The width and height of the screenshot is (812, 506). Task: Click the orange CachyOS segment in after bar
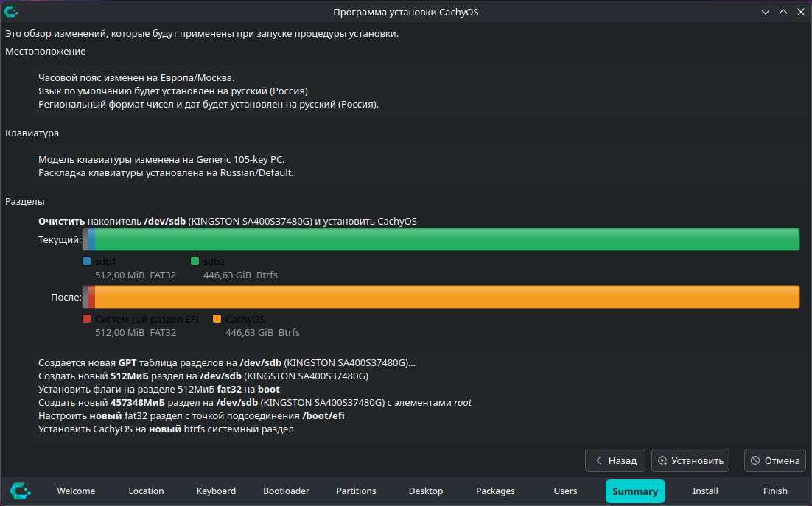point(447,297)
